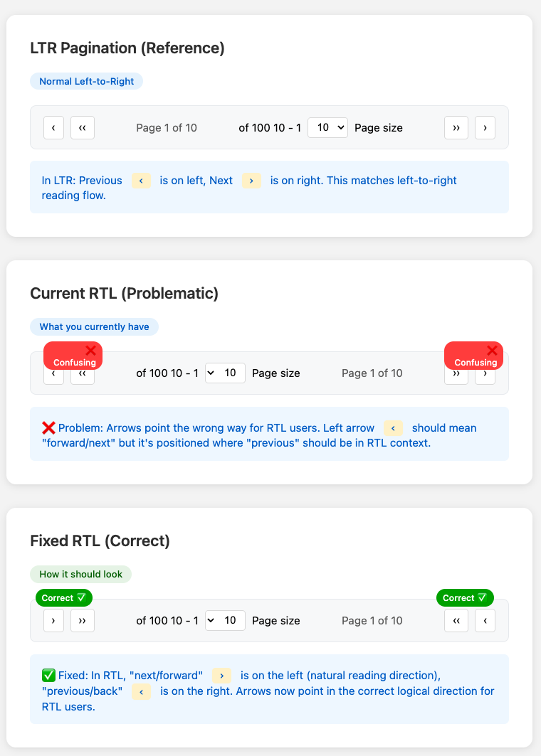Click previous page arrow in LTR pagination

pyautogui.click(x=54, y=128)
